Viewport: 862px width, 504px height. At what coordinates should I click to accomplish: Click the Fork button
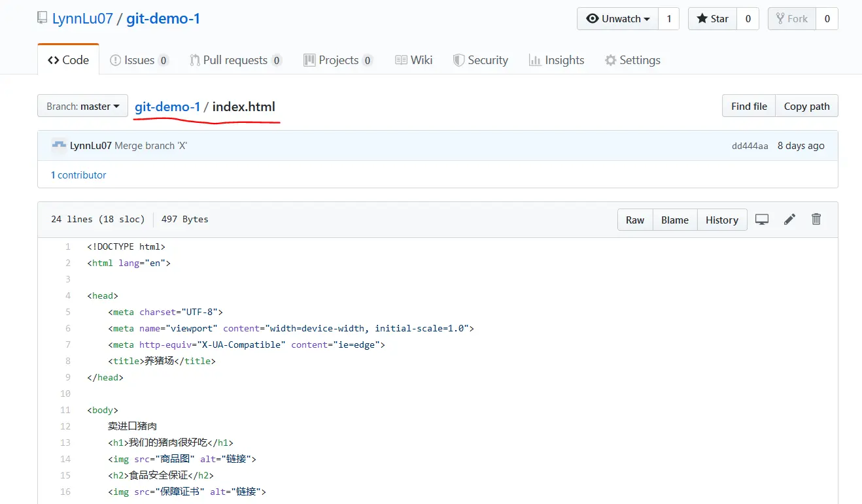pyautogui.click(x=791, y=18)
